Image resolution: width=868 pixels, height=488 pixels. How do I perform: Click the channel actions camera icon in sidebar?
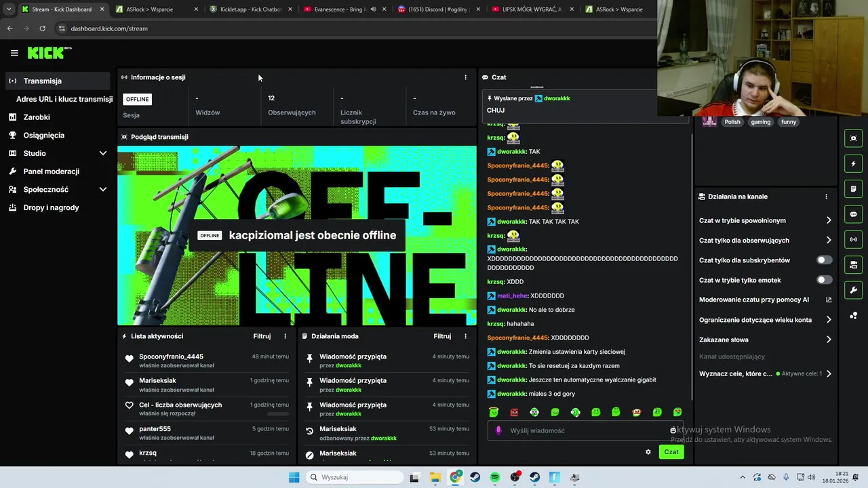tap(854, 265)
